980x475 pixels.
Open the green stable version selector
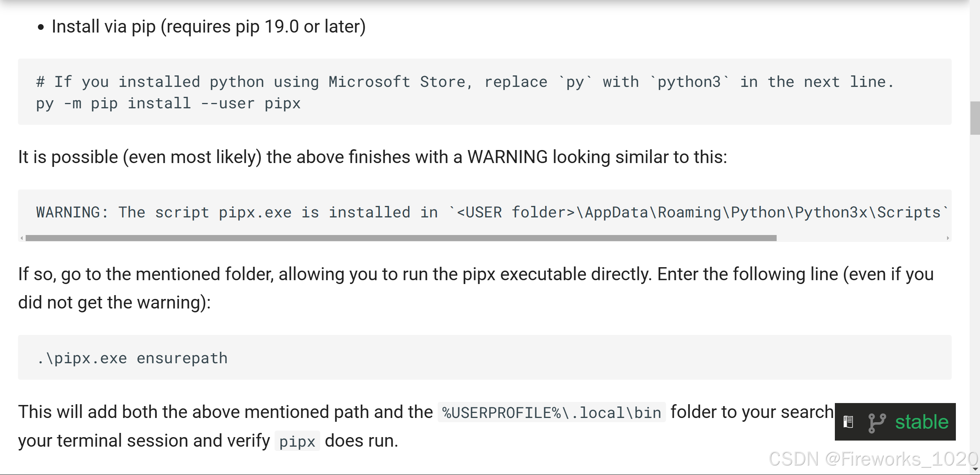pos(921,422)
